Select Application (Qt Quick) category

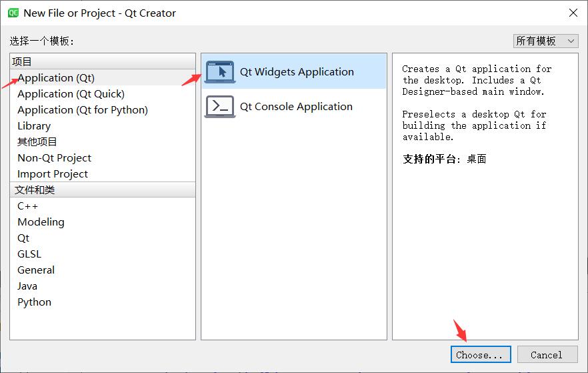[x=71, y=94]
